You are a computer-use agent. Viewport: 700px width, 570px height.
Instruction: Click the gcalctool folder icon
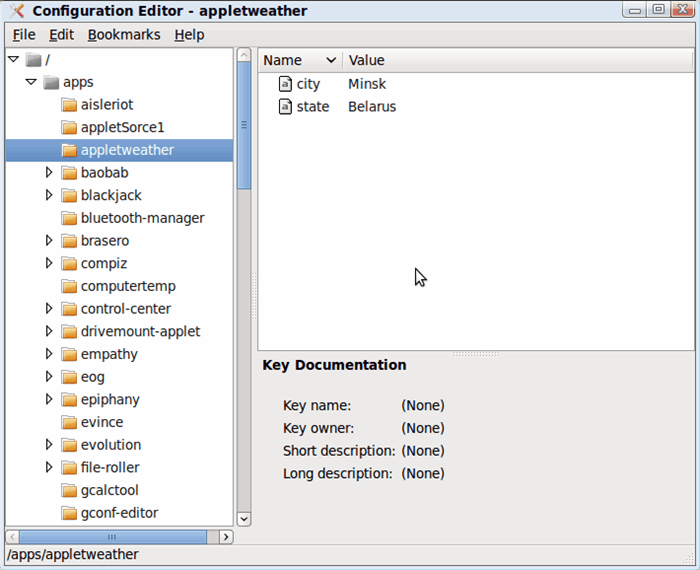tap(69, 491)
